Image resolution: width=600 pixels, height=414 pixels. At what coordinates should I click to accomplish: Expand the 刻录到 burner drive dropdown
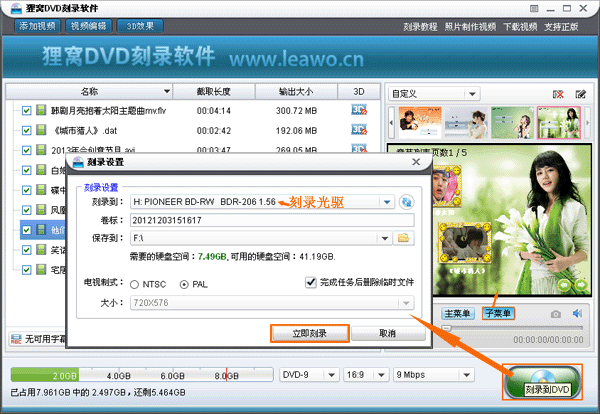pyautogui.click(x=387, y=202)
